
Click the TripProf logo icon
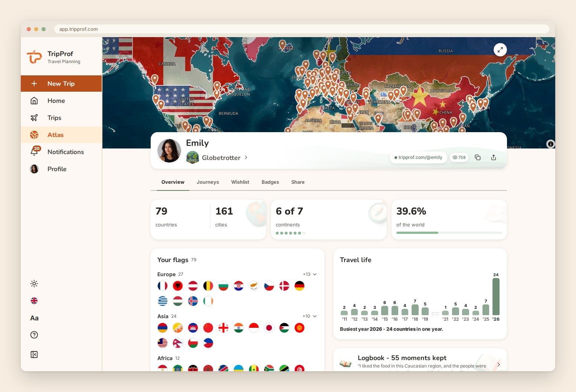34,57
